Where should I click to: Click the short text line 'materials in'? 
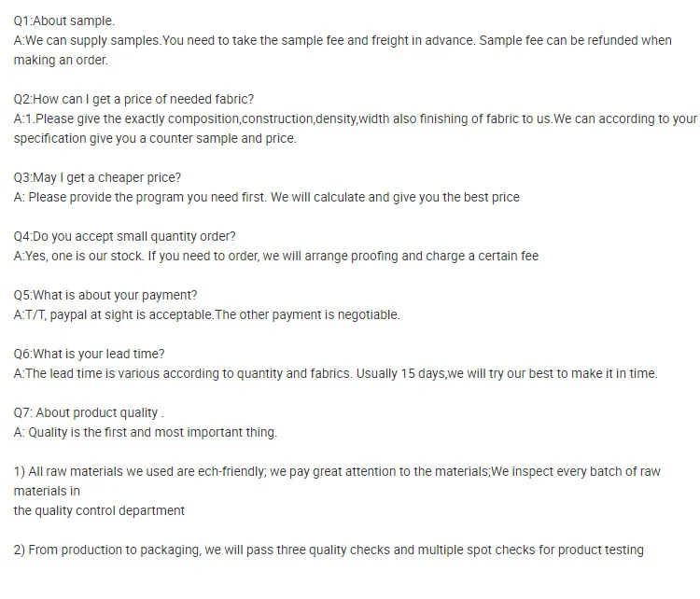click(x=47, y=491)
